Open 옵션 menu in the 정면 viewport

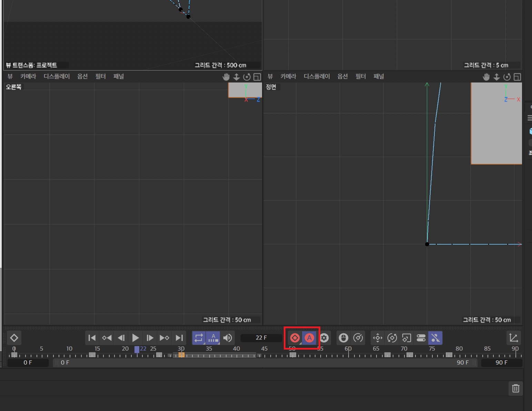(342, 77)
